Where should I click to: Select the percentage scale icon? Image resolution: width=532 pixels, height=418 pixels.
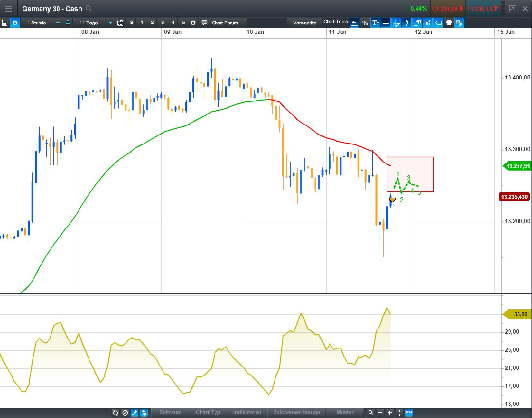click(365, 23)
